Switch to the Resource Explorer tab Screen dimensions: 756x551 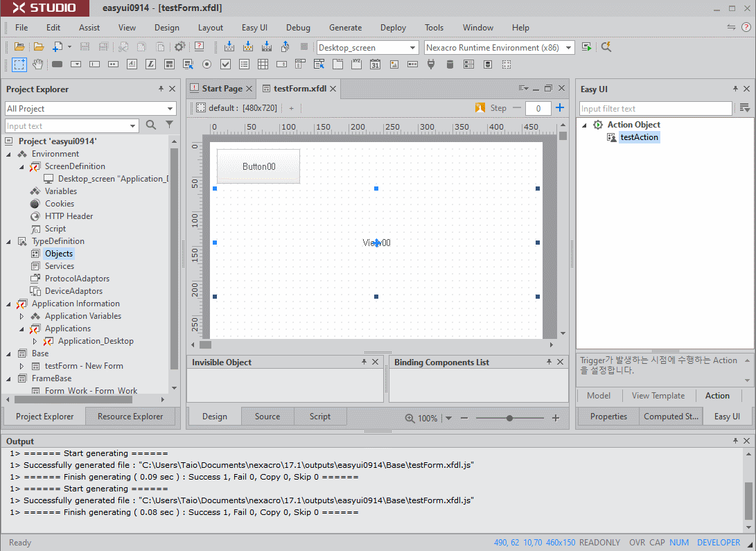tap(130, 416)
